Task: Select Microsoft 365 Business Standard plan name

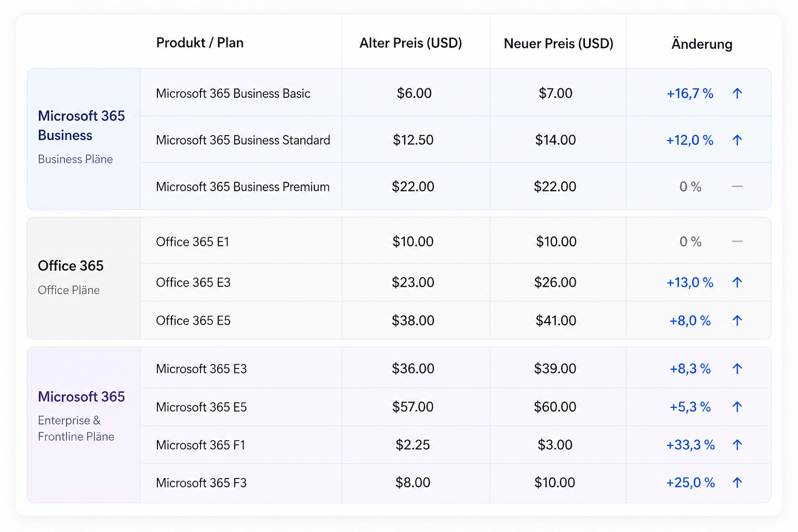Action: click(x=243, y=140)
